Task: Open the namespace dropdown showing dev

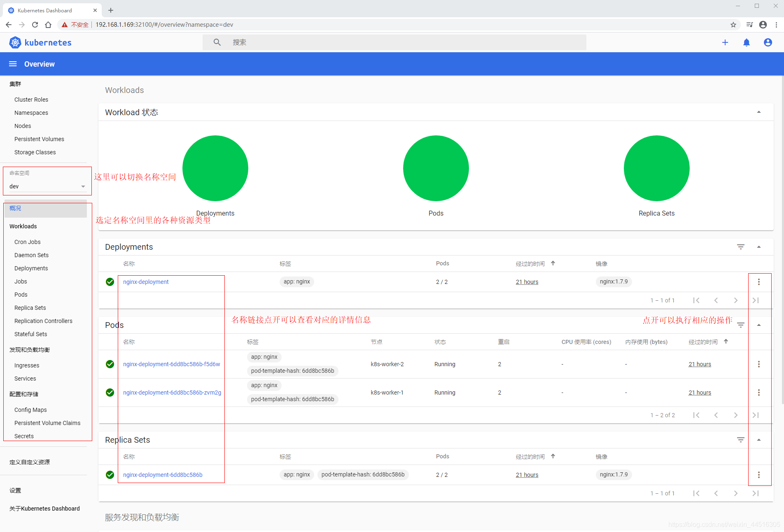Action: (x=47, y=186)
